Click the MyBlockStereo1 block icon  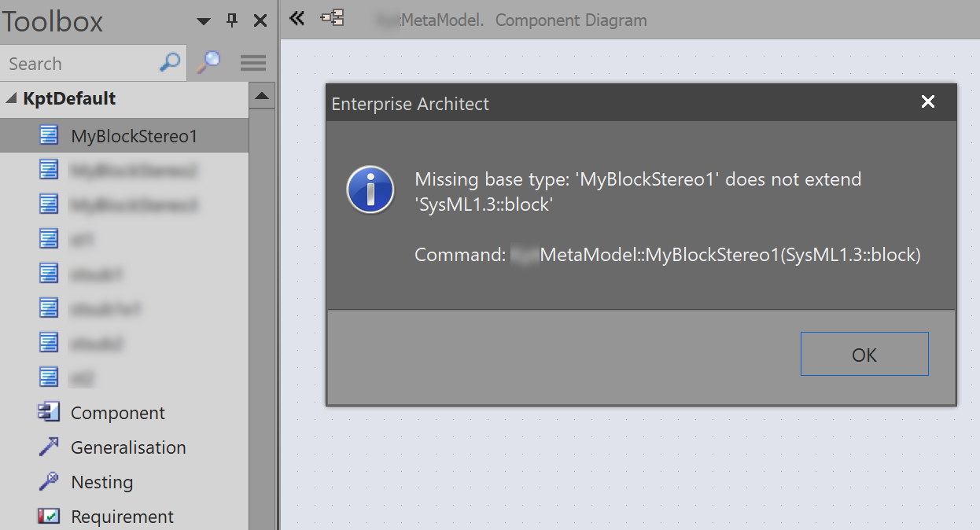pos(49,135)
